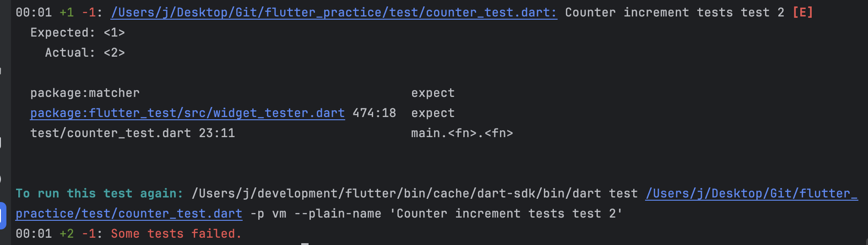Image resolution: width=868 pixels, height=245 pixels.
Task: Open the package:flutter_test widget_tester.dart link
Action: 187,113
